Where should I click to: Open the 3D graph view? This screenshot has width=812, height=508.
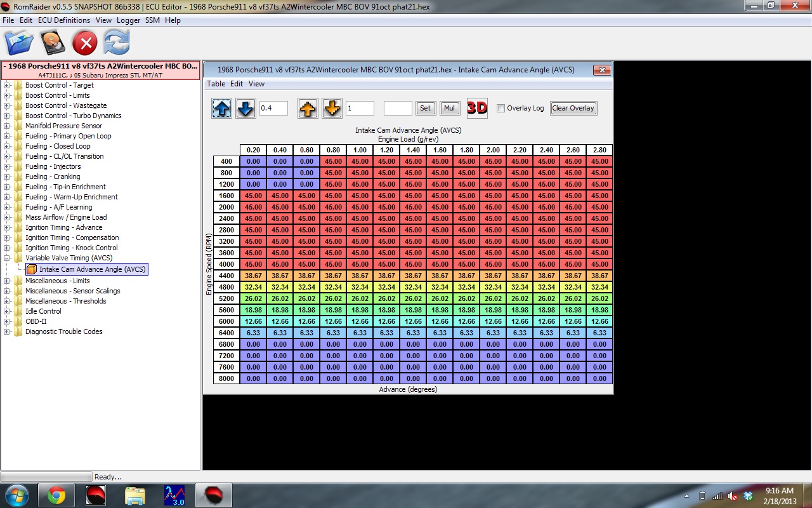click(477, 108)
